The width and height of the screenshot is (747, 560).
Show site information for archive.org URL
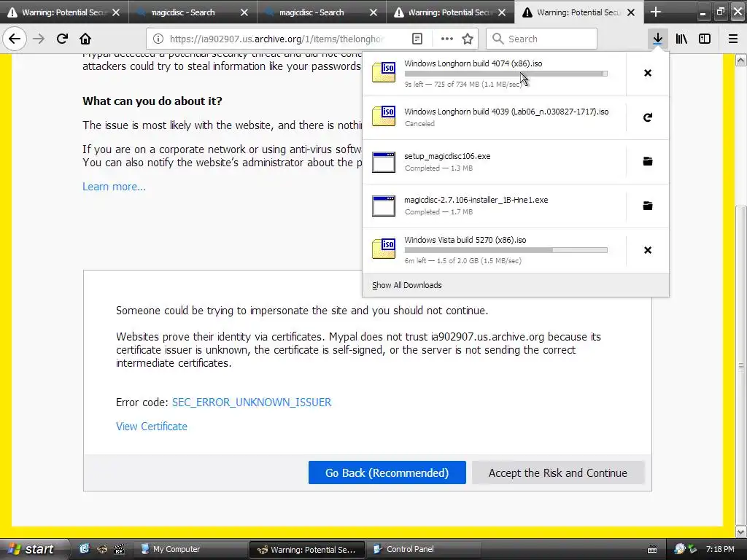158,39
